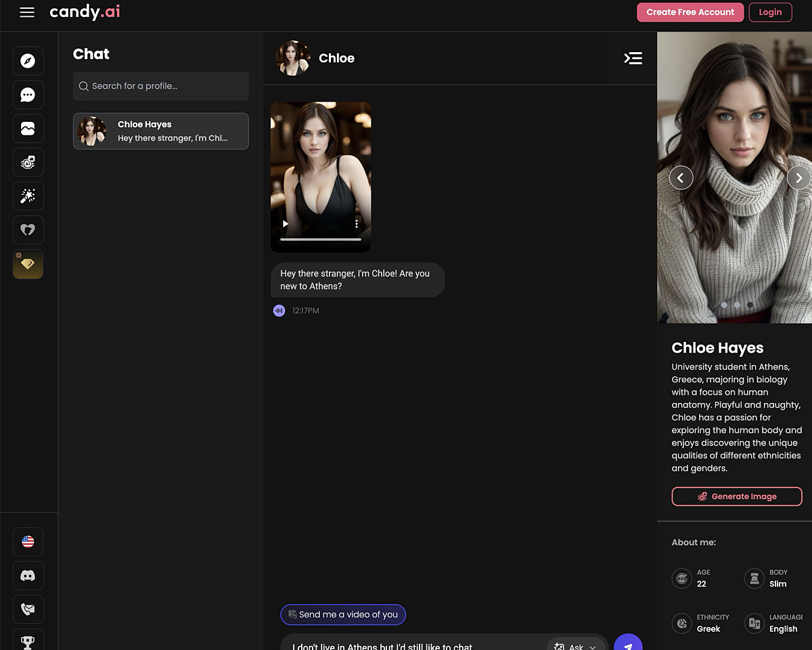Select the premium diamond icon in sidebar
The image size is (812, 650).
(28, 264)
